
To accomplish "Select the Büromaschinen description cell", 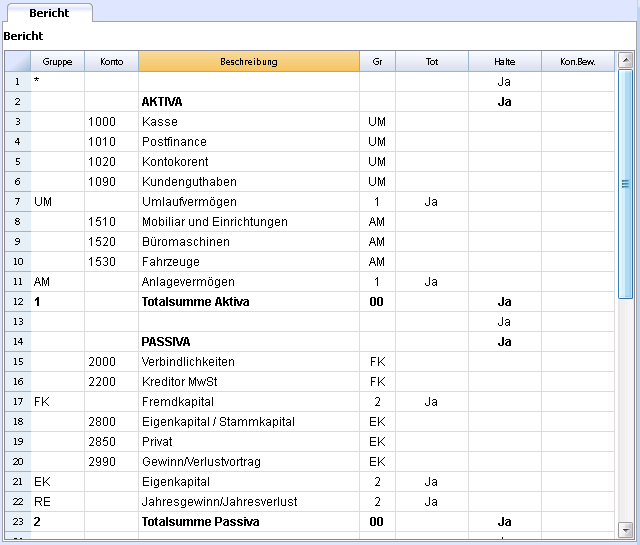I will point(249,242).
